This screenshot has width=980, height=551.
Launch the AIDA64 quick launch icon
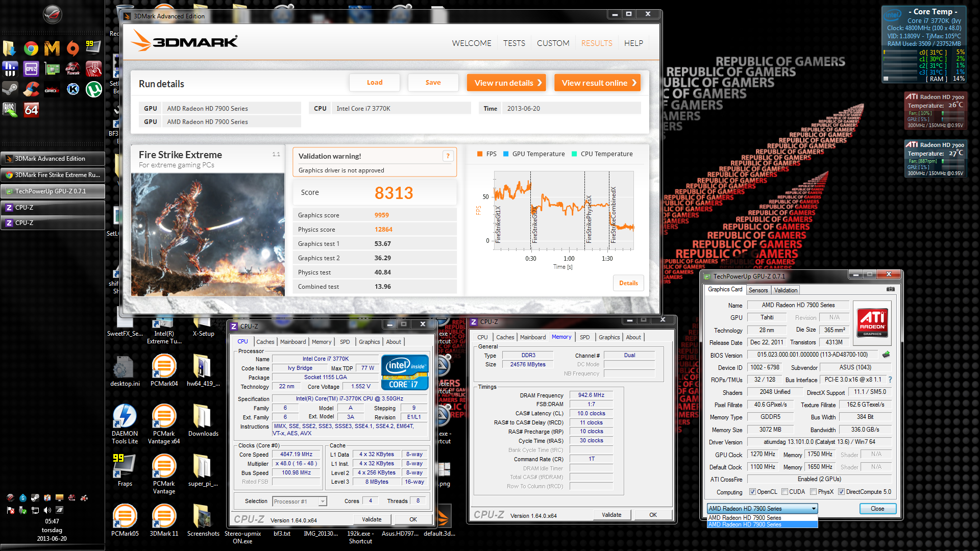click(x=31, y=110)
